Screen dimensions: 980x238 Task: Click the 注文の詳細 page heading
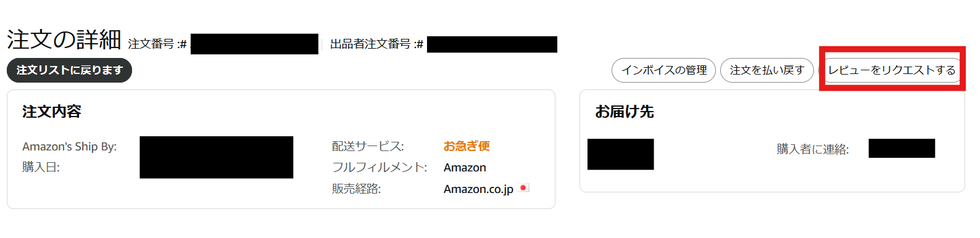coord(64,39)
